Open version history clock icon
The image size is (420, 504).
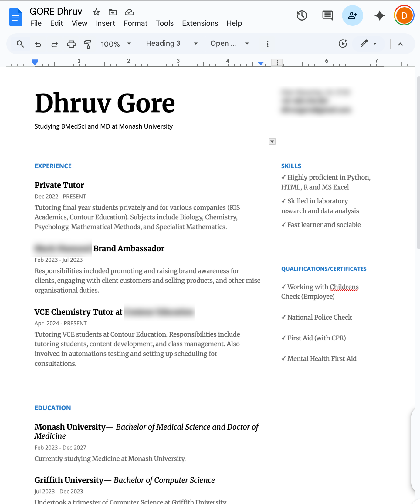[x=302, y=15]
